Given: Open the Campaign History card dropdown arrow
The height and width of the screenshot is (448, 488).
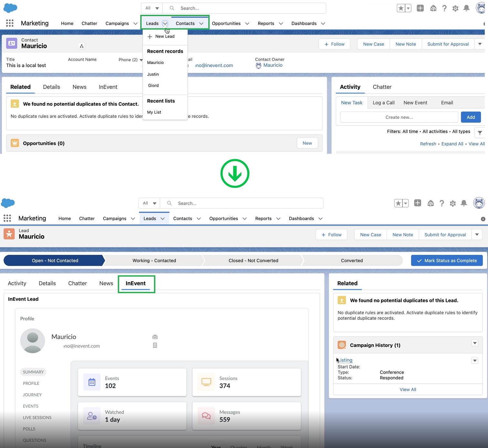Looking at the screenshot, I should 475,343.
